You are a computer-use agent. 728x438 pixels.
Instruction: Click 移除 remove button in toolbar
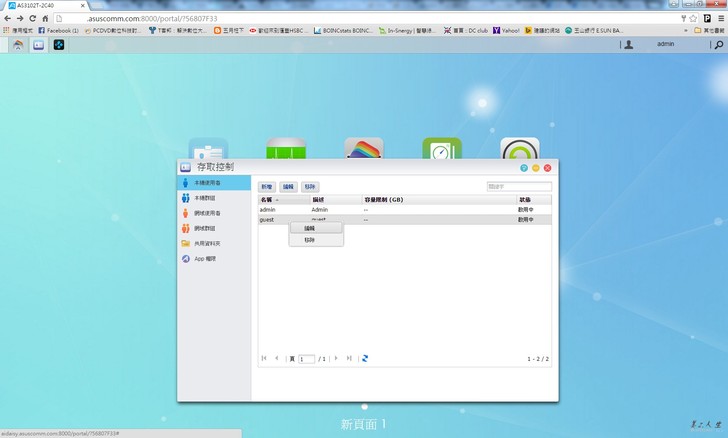(310, 187)
